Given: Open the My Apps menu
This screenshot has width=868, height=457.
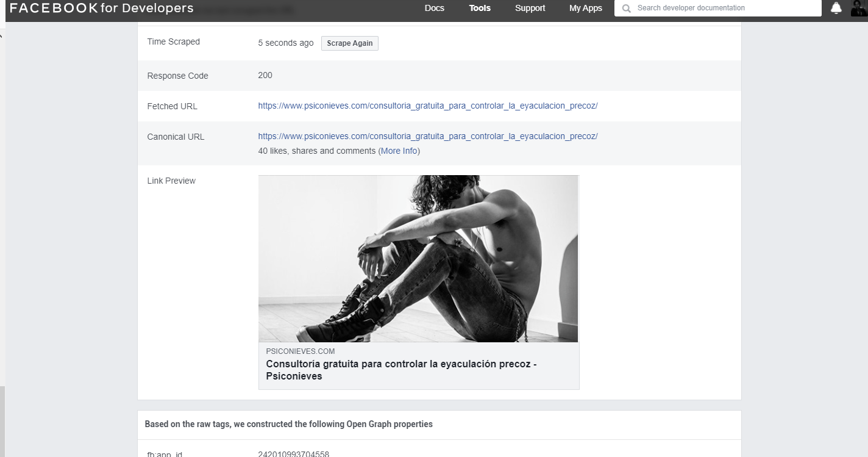Looking at the screenshot, I should click(x=586, y=8).
